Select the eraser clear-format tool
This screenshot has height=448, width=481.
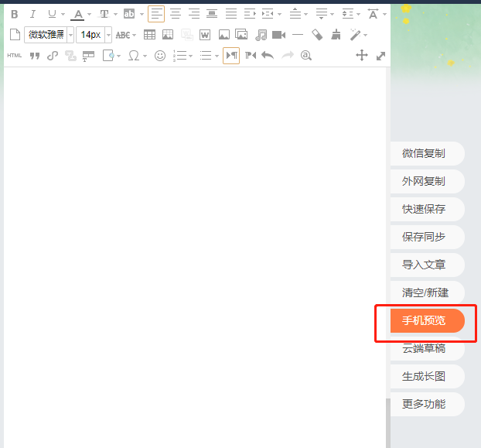click(317, 35)
